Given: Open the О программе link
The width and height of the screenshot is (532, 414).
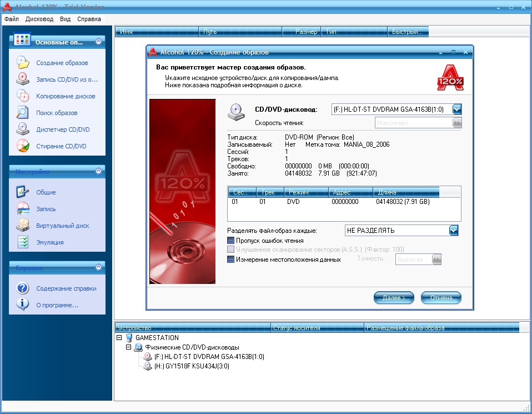Looking at the screenshot, I should click(x=57, y=305).
